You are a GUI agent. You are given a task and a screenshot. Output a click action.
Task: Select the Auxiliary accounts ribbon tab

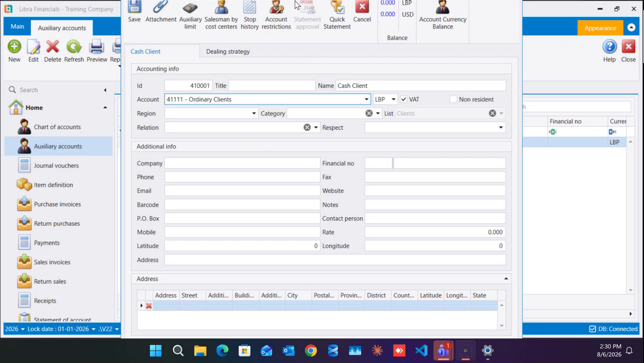click(62, 28)
